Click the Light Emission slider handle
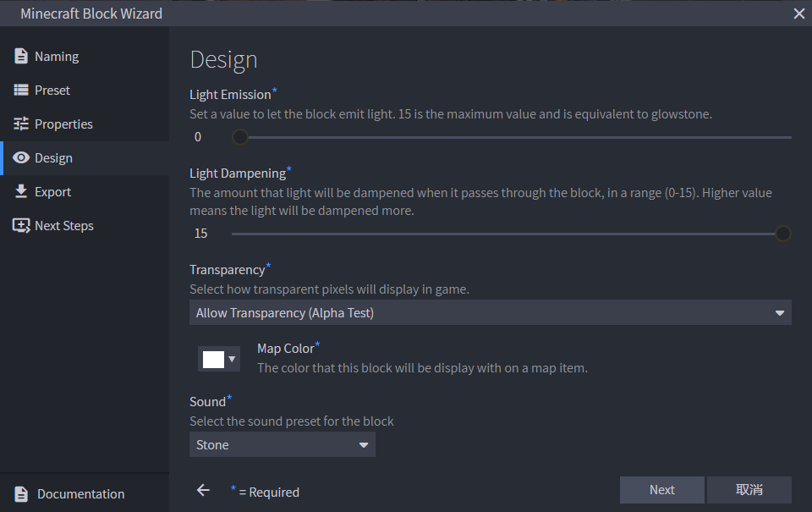Viewport: 812px width, 512px height. pyautogui.click(x=239, y=137)
